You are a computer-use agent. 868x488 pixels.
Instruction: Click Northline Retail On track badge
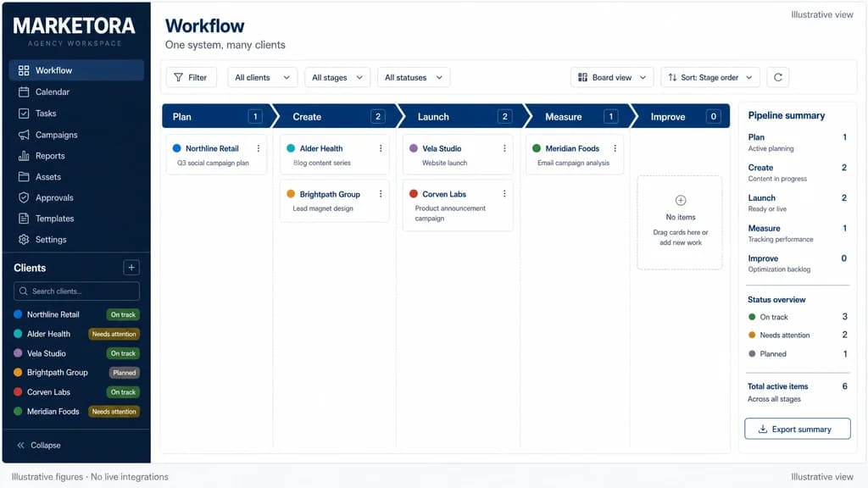[x=123, y=314]
